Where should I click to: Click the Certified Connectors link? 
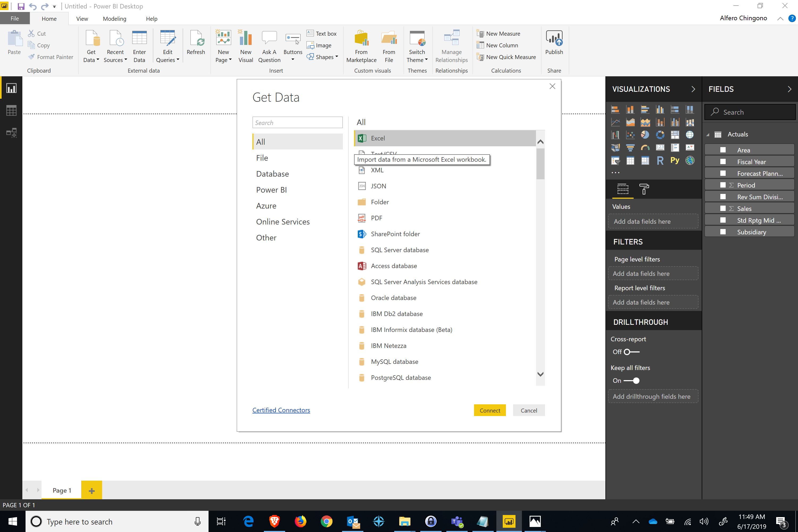281,410
